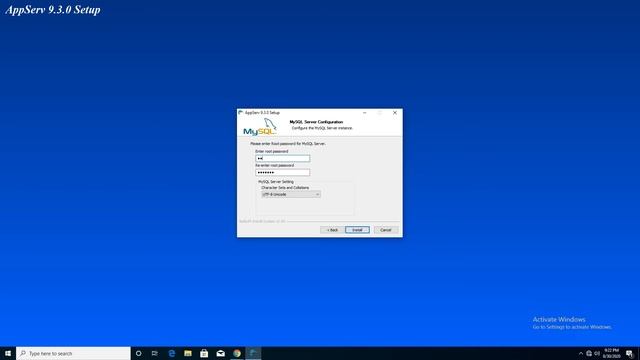
Task: Open the Mail app from the taskbar
Action: [220, 353]
